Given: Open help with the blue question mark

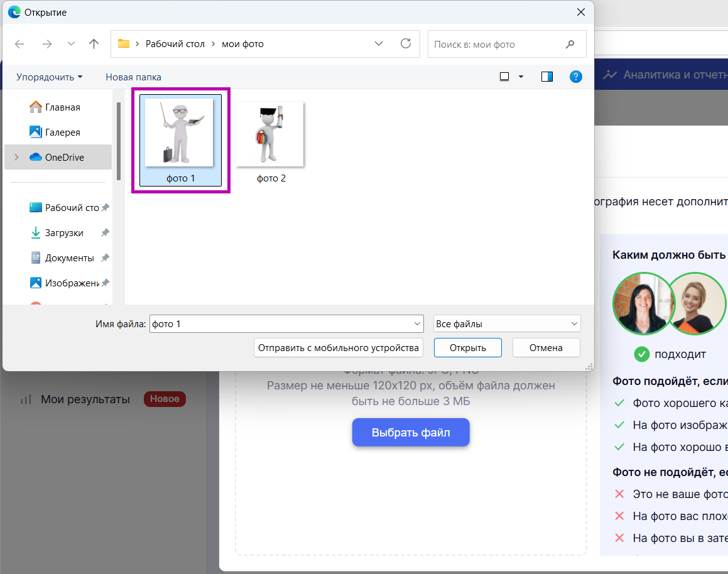Looking at the screenshot, I should tap(576, 77).
